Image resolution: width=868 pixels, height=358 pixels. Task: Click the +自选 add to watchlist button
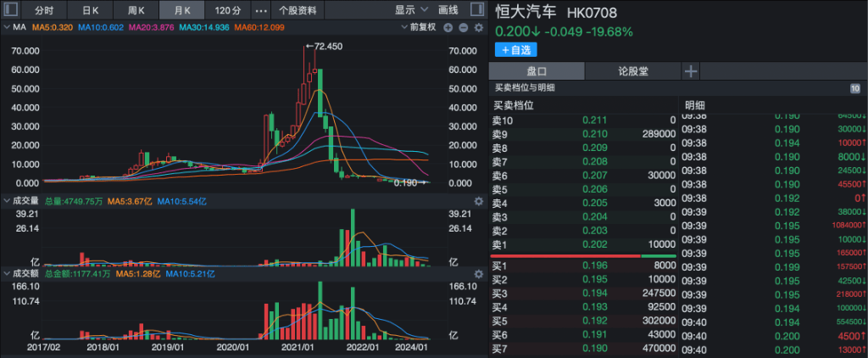click(516, 50)
